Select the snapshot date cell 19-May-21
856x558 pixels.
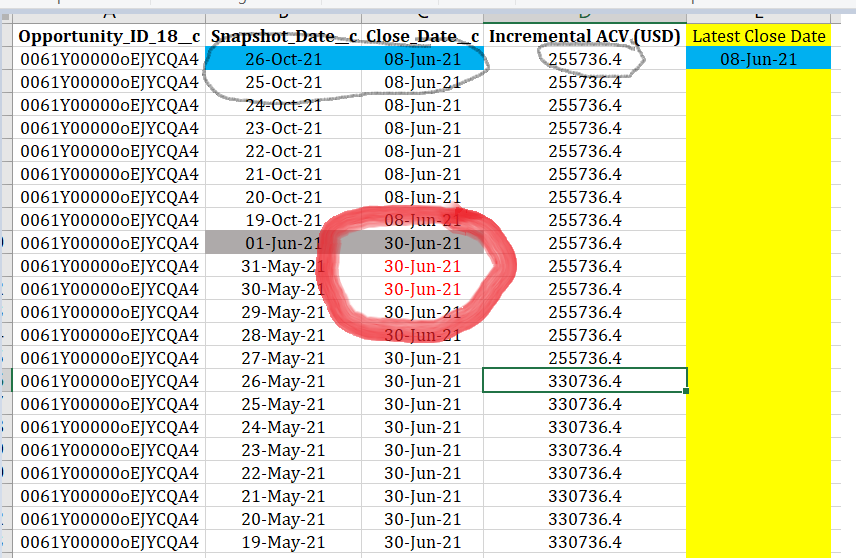[283, 542]
